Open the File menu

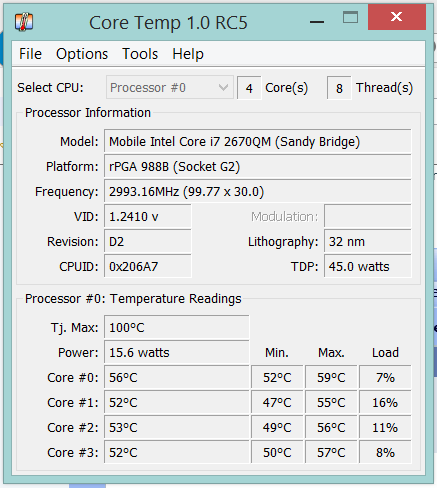pos(30,54)
